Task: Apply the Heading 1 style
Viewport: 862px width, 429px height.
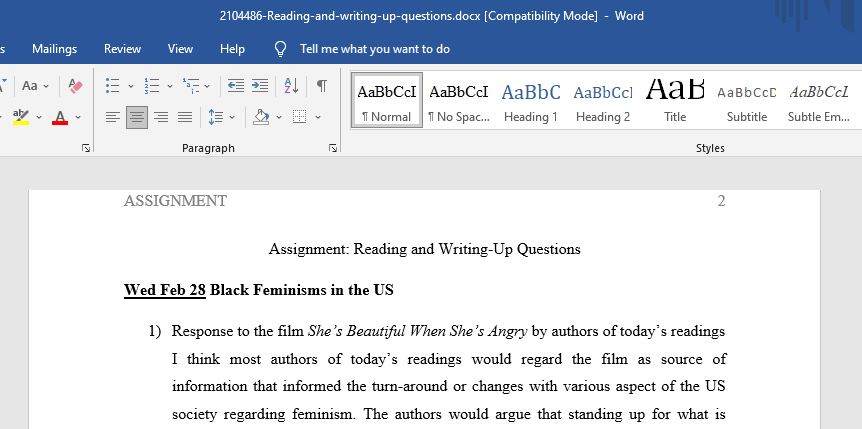Action: click(x=531, y=100)
